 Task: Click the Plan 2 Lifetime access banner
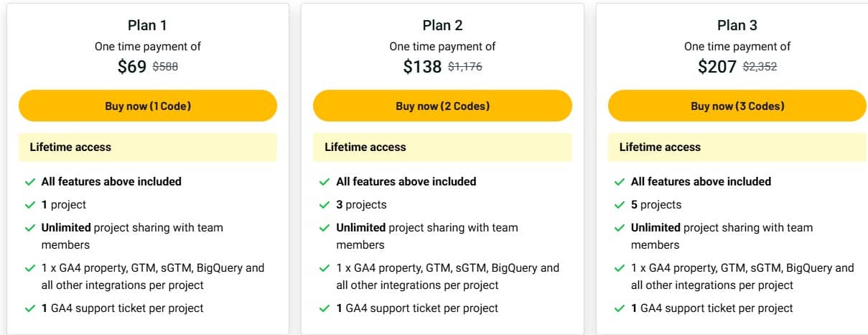[x=442, y=147]
